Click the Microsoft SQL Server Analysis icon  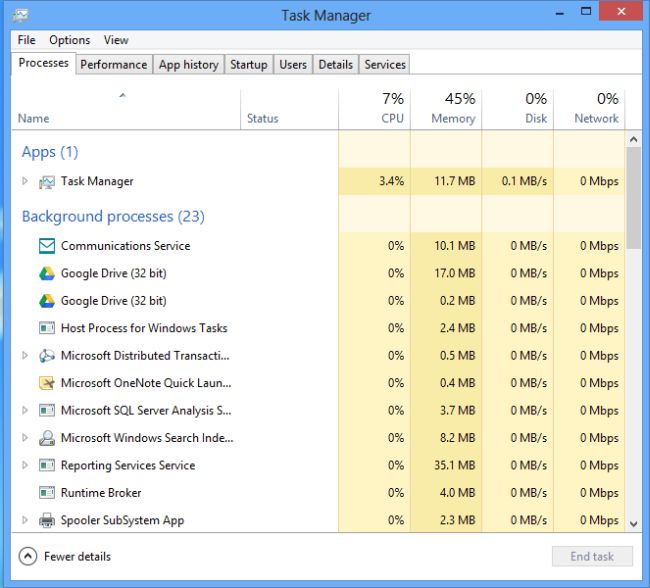coord(47,411)
